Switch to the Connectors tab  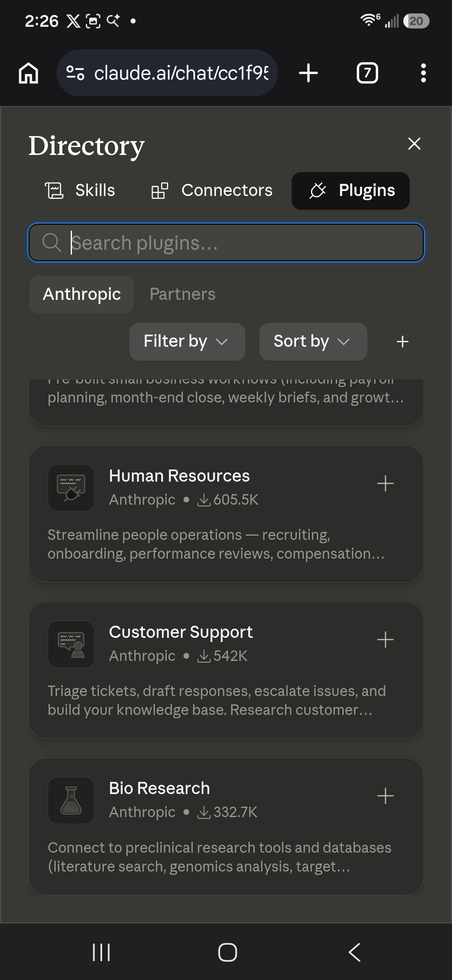coord(212,191)
